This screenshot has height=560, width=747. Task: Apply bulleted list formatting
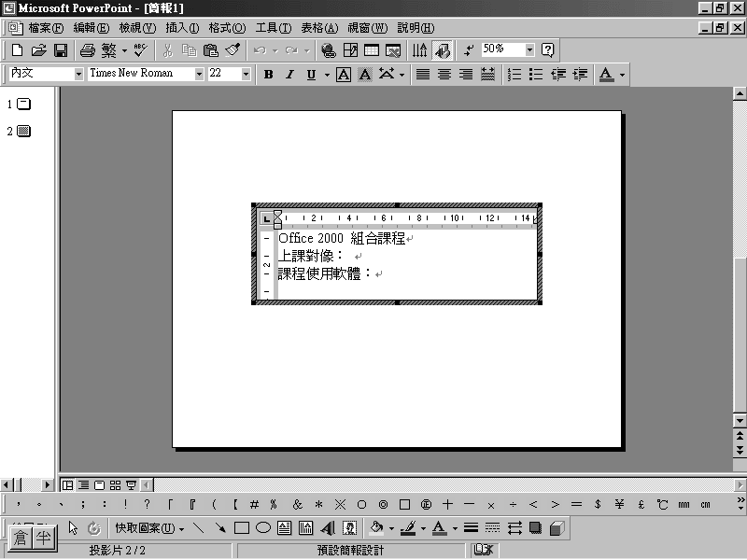[x=536, y=75]
